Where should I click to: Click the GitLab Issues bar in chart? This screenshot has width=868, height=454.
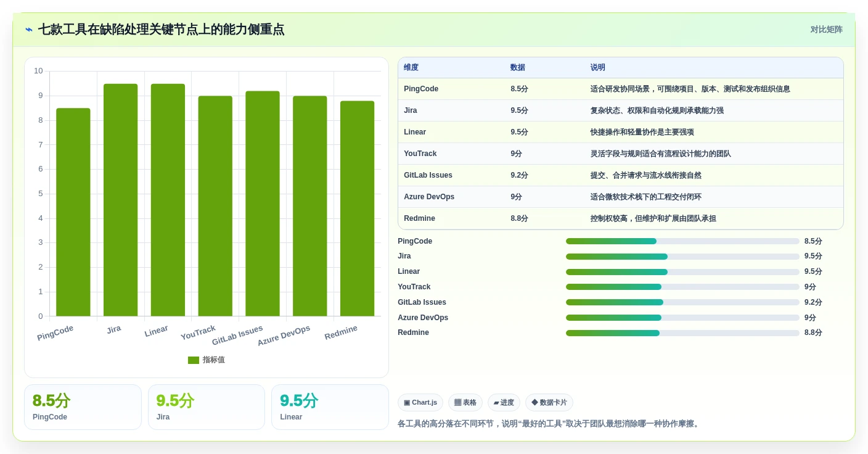tap(263, 204)
